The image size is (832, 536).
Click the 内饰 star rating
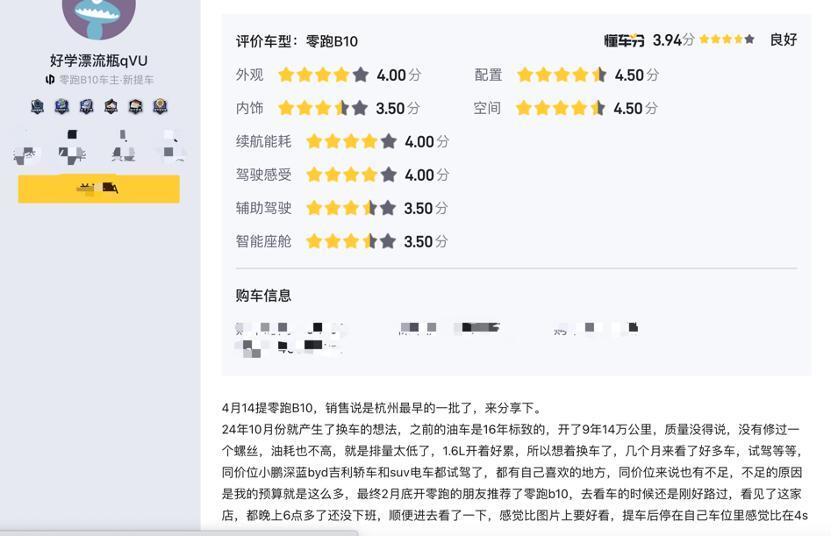tap(323, 108)
